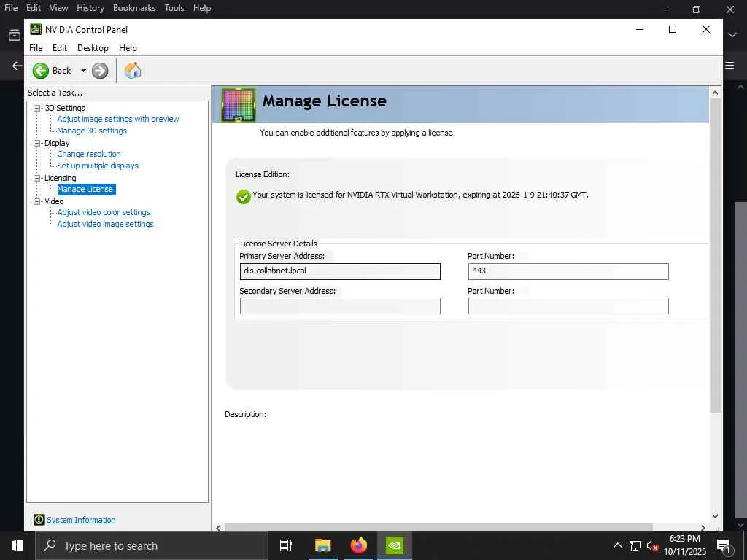Viewport: 747px width, 560px height.
Task: Collapse the Video tree node
Action: (x=37, y=201)
